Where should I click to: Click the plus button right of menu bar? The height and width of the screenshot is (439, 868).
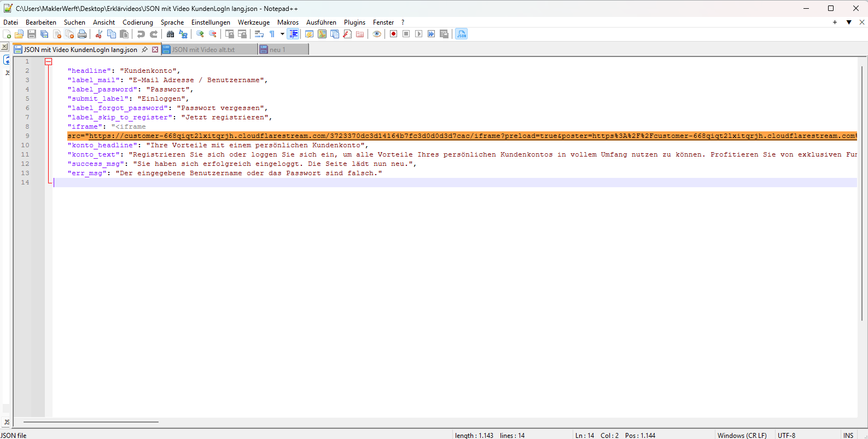point(835,22)
